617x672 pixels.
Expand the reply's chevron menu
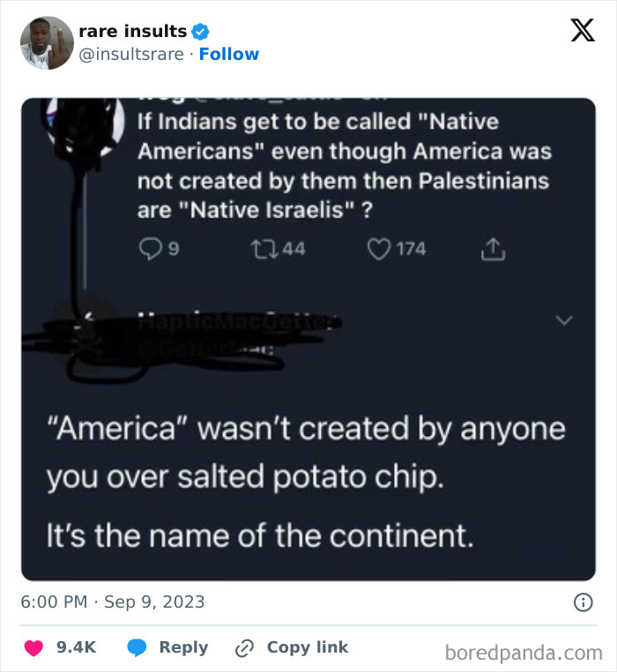[x=564, y=320]
